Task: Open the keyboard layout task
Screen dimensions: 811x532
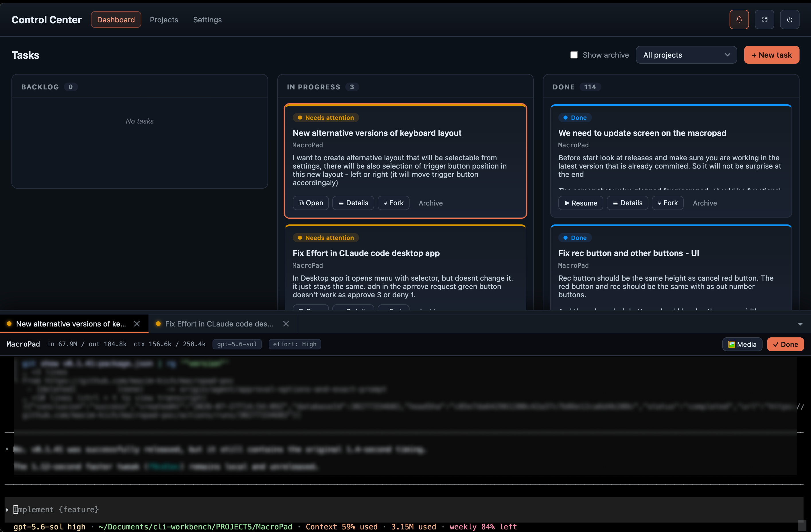Action: point(311,203)
